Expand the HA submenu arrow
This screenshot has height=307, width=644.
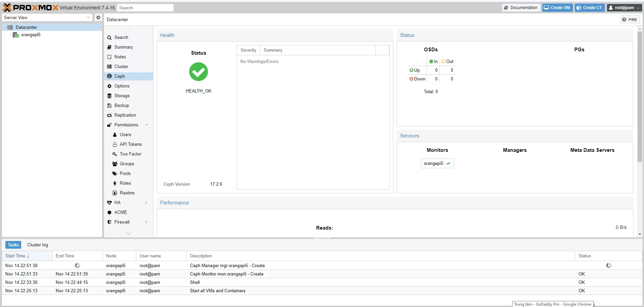tap(147, 203)
